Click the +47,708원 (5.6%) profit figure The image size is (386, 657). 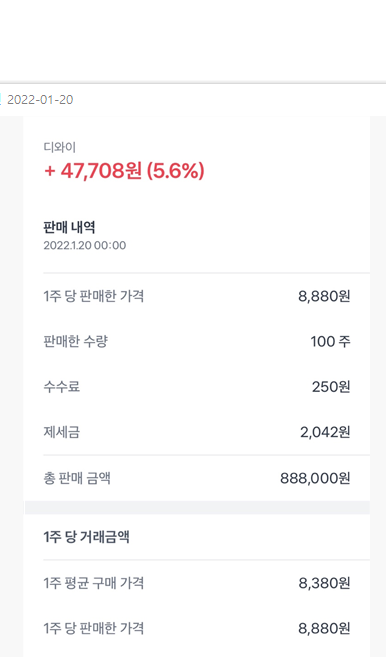124,171
